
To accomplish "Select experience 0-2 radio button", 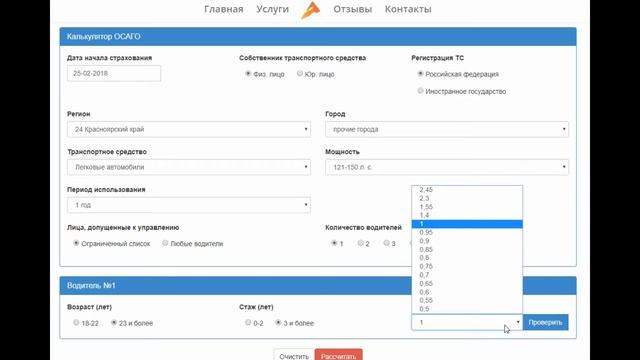I will [x=248, y=322].
